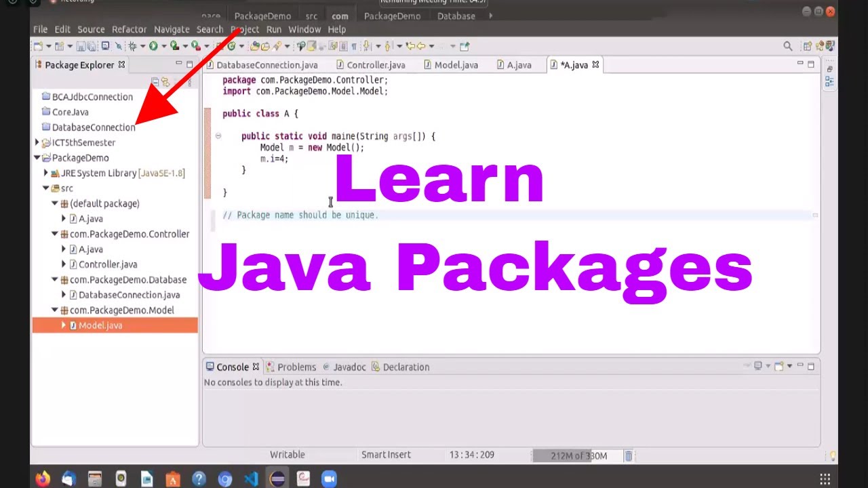
Task: Minimize the Package Explorer view
Action: coord(179,64)
